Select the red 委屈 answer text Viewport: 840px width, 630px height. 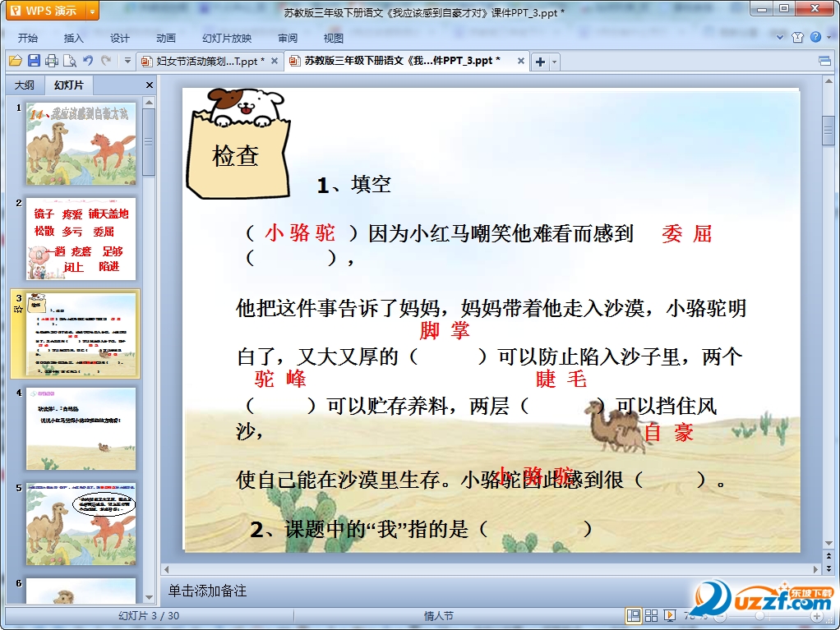[687, 234]
